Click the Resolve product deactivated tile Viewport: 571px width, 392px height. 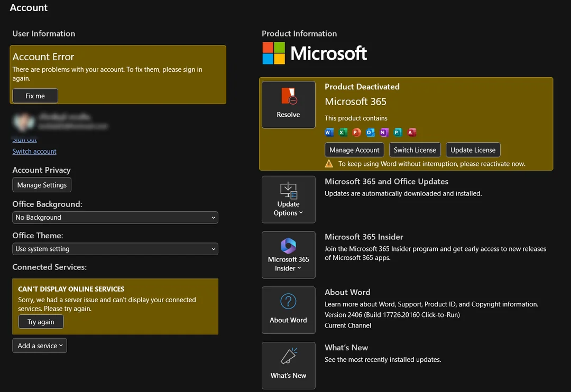289,105
